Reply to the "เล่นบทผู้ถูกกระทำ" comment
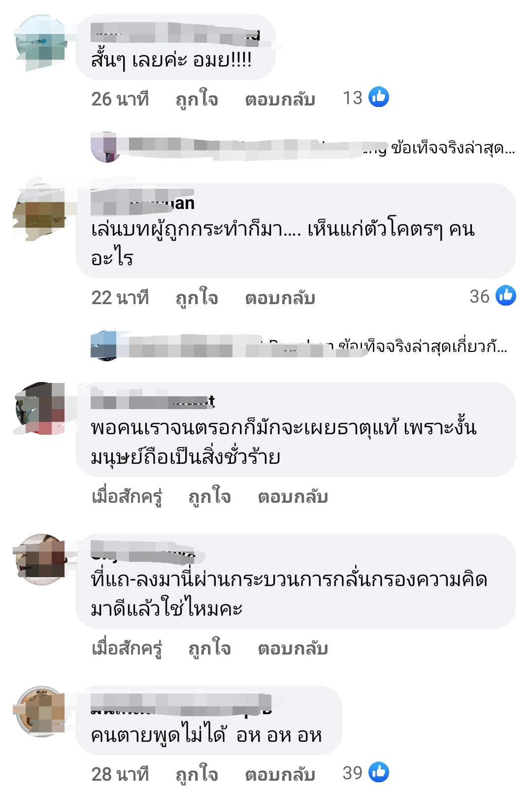This screenshot has width=532, height=797. point(280,298)
